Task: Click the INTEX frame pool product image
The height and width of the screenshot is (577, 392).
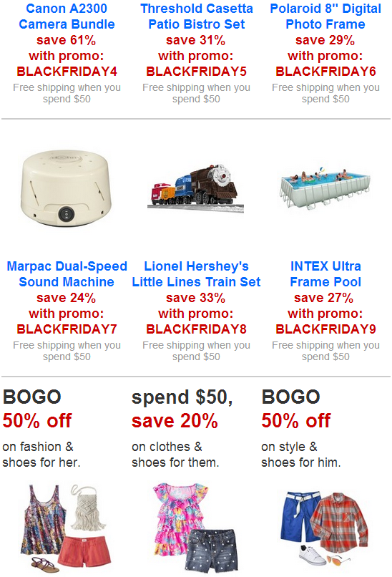Action: [x=325, y=188]
